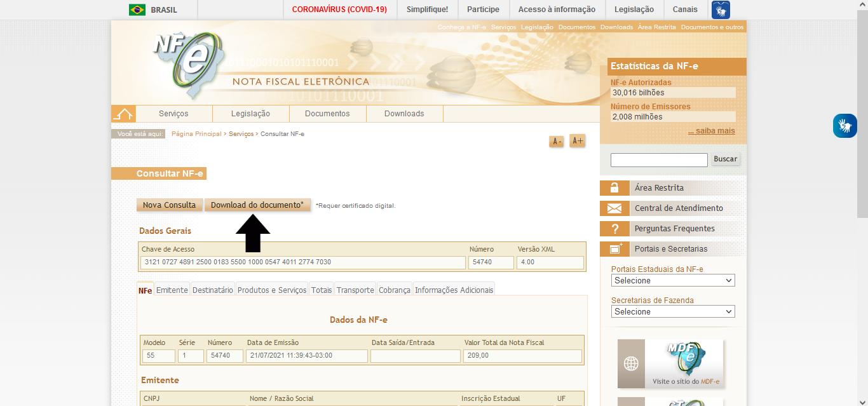Click the Número value 54740 in Dados Gerais

(491, 262)
